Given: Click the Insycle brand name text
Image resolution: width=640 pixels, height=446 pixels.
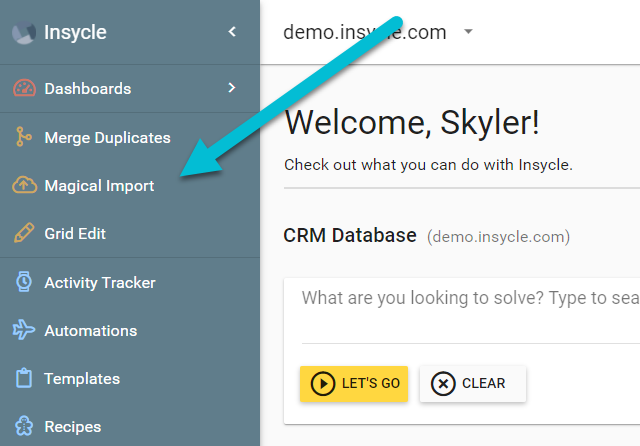Looking at the screenshot, I should click(75, 32).
